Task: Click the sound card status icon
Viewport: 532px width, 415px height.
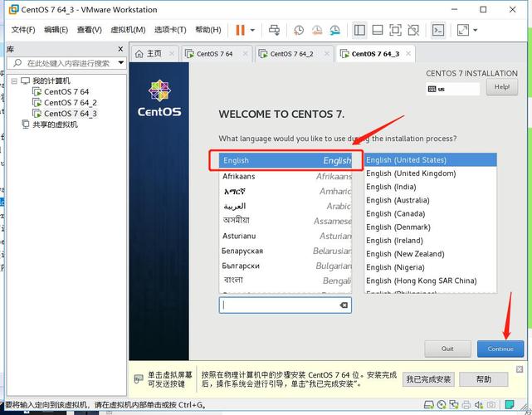Action: point(479,404)
